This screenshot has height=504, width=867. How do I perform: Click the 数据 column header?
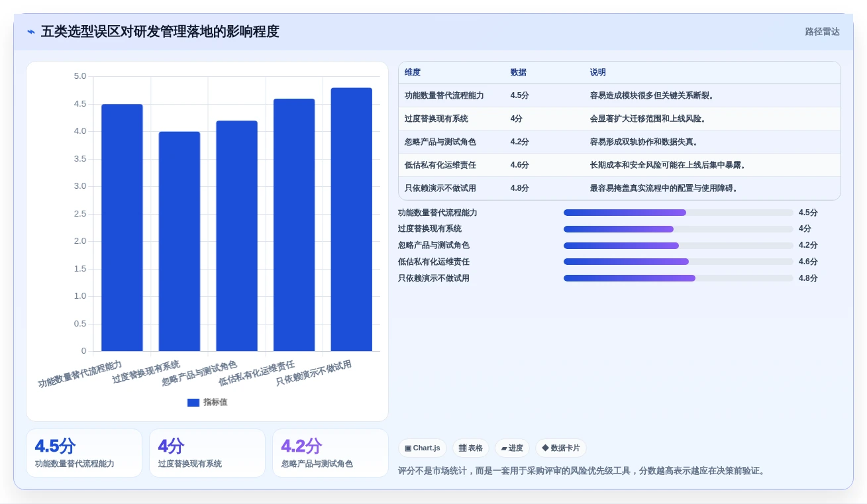519,73
